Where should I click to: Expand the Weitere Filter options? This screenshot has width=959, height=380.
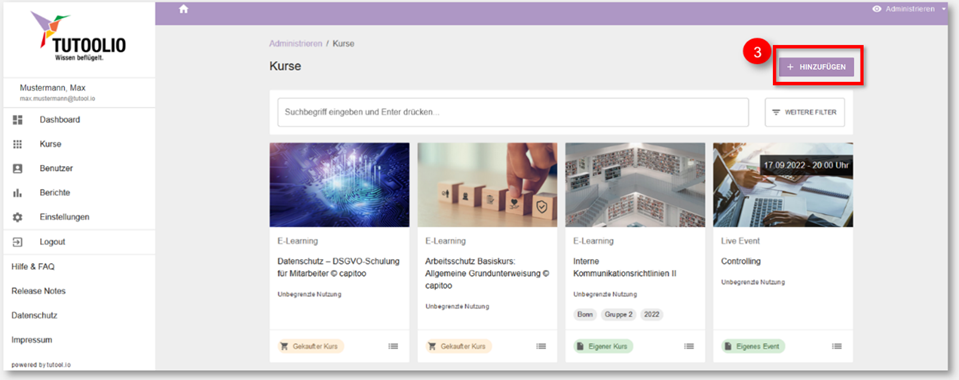pos(804,113)
